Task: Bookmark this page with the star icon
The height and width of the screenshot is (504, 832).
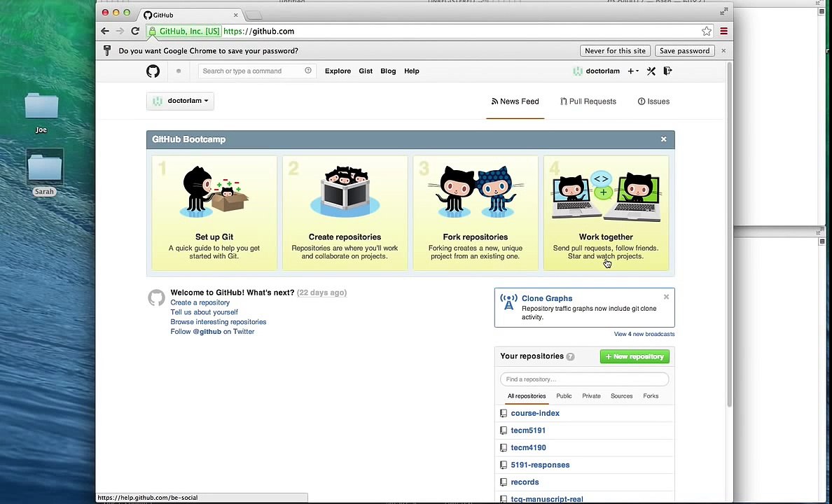Action: (706, 31)
